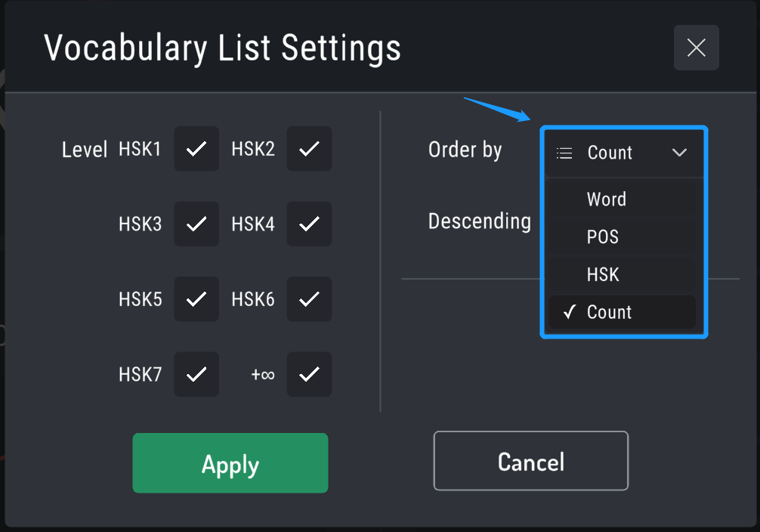Apply the vocabulary list settings

(230, 464)
